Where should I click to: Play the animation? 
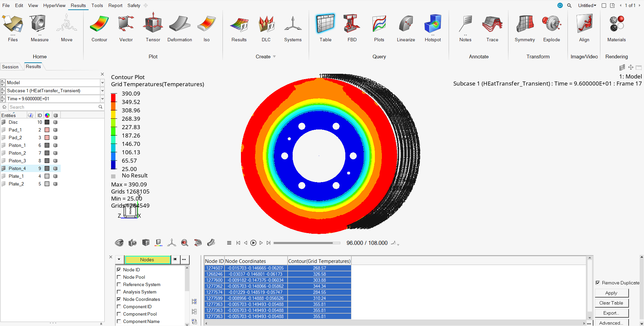tap(253, 243)
